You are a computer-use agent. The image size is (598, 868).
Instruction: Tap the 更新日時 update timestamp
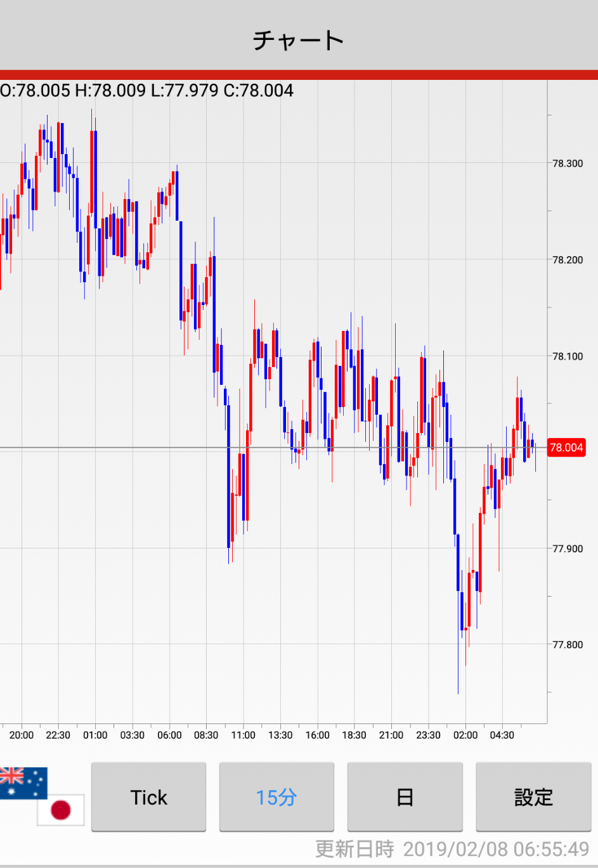point(452,849)
